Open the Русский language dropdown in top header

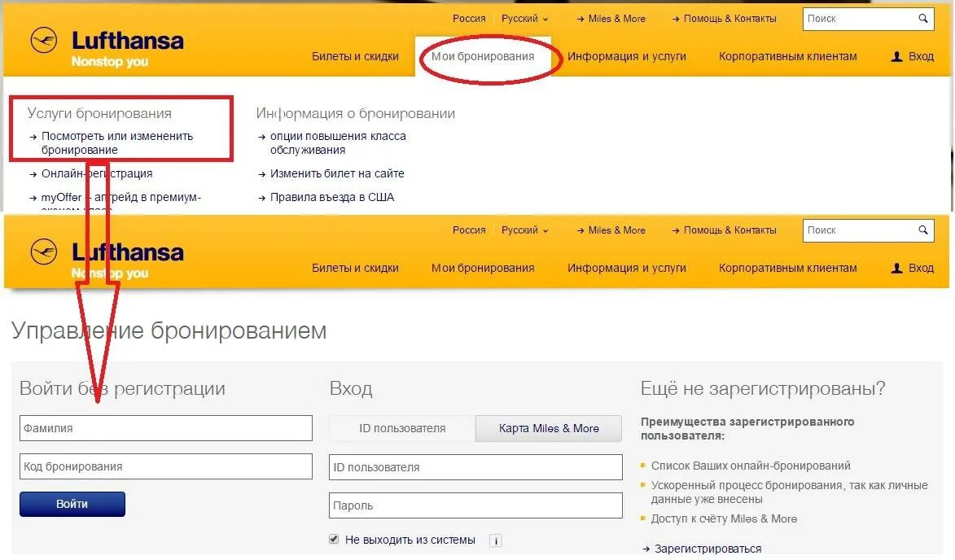[x=524, y=19]
